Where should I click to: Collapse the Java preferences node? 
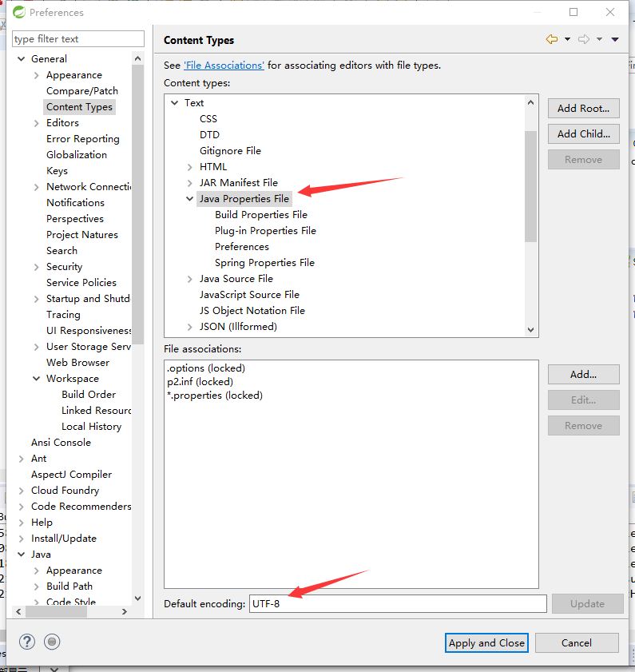click(21, 555)
